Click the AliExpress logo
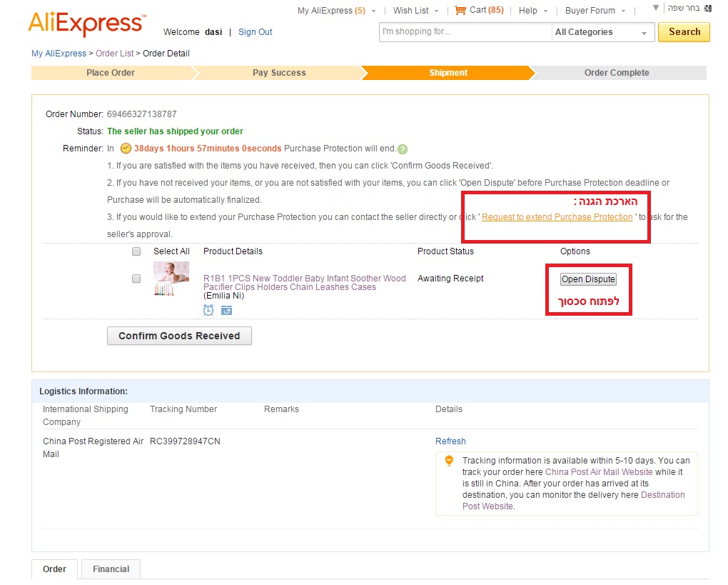 point(87,24)
